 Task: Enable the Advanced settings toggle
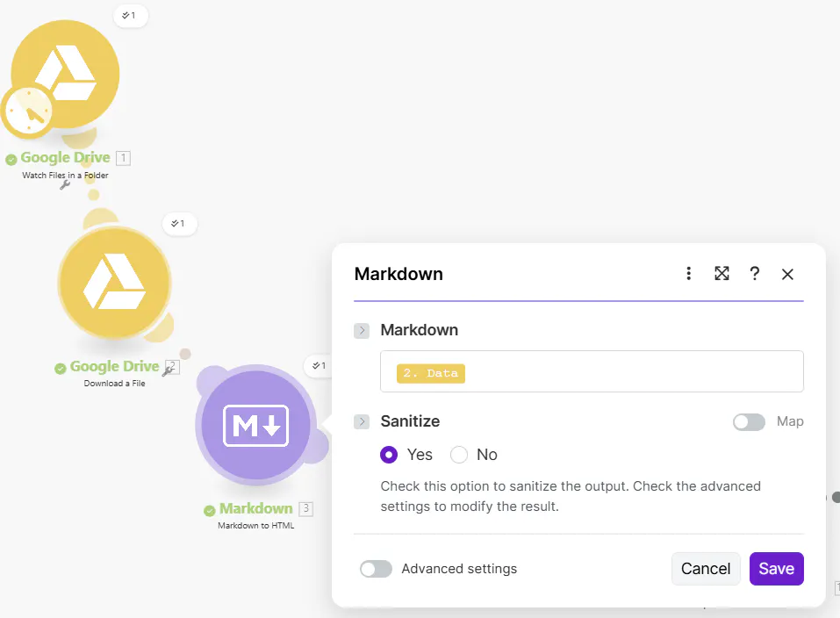point(376,569)
